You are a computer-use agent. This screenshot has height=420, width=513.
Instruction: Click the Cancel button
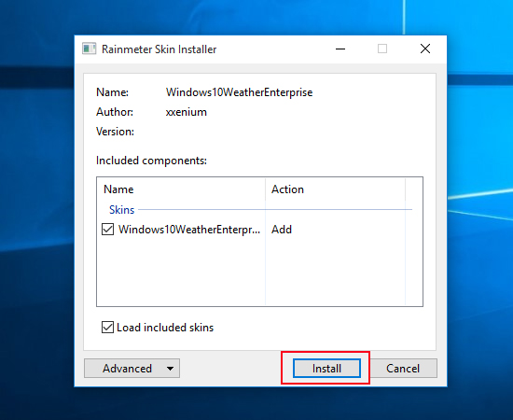(403, 369)
